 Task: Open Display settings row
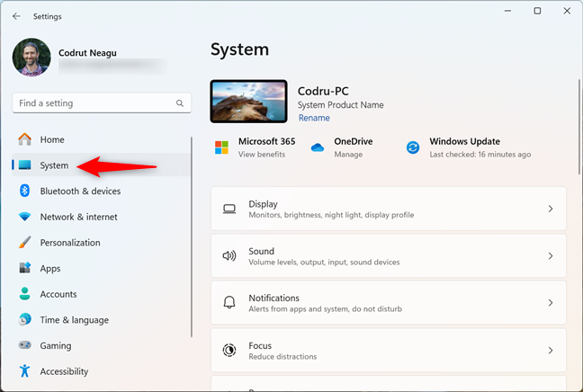pyautogui.click(x=389, y=209)
